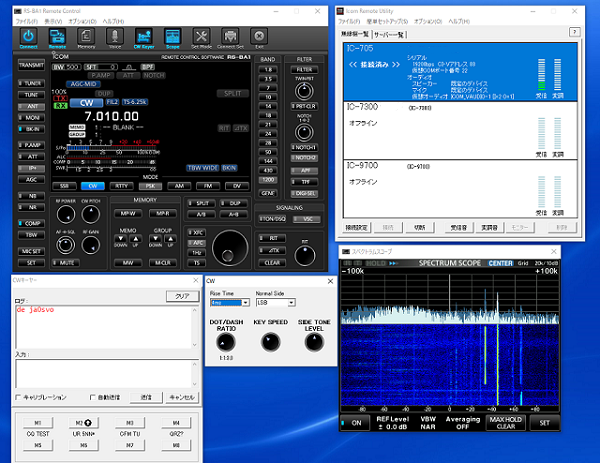Open the Remote icon in RS-BA1 toolbar
Viewport: 600px width, 463px height.
click(x=57, y=37)
